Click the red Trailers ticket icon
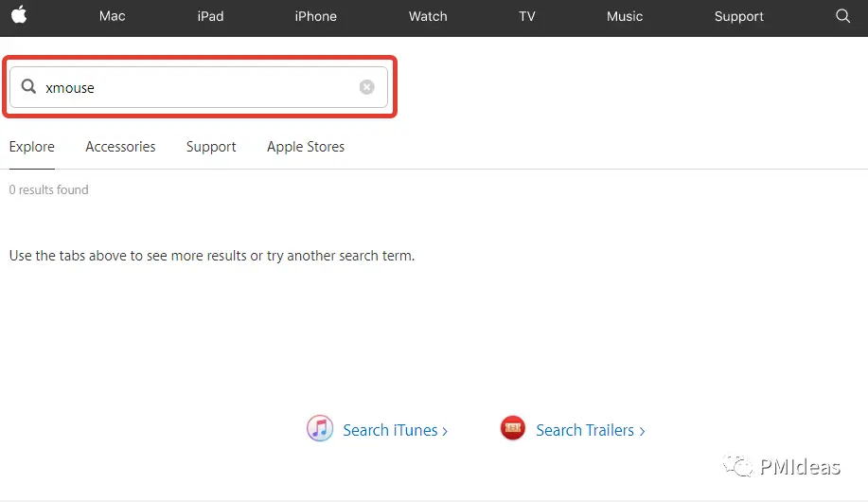Image resolution: width=868 pixels, height=502 pixels. tap(513, 428)
